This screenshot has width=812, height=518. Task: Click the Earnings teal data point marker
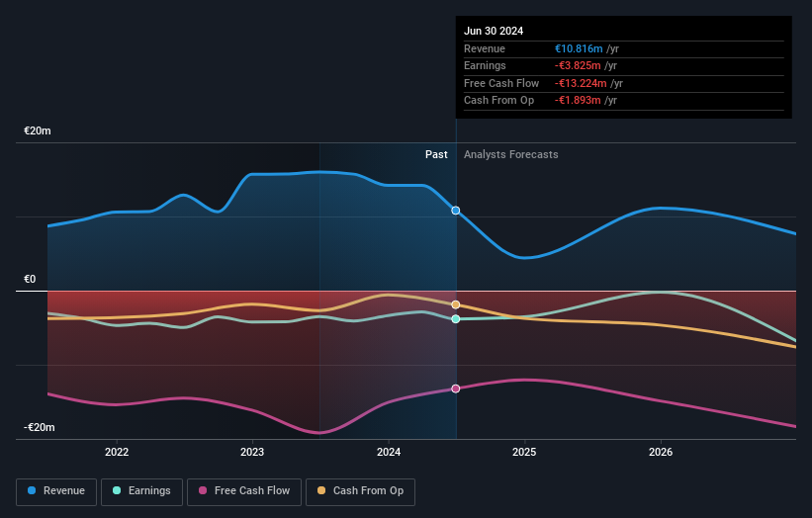point(456,319)
